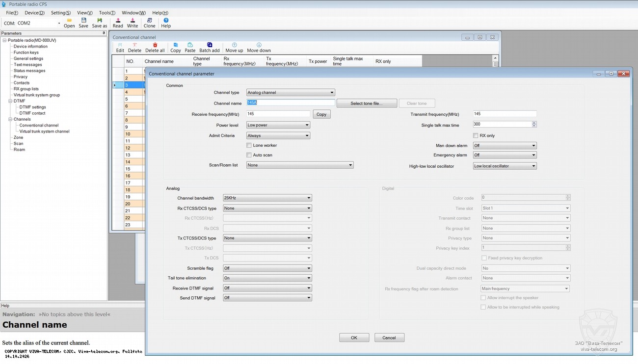Screen dimensions: 638x364
Task: Click Copy button beside Receive frequency
Action: click(x=321, y=114)
